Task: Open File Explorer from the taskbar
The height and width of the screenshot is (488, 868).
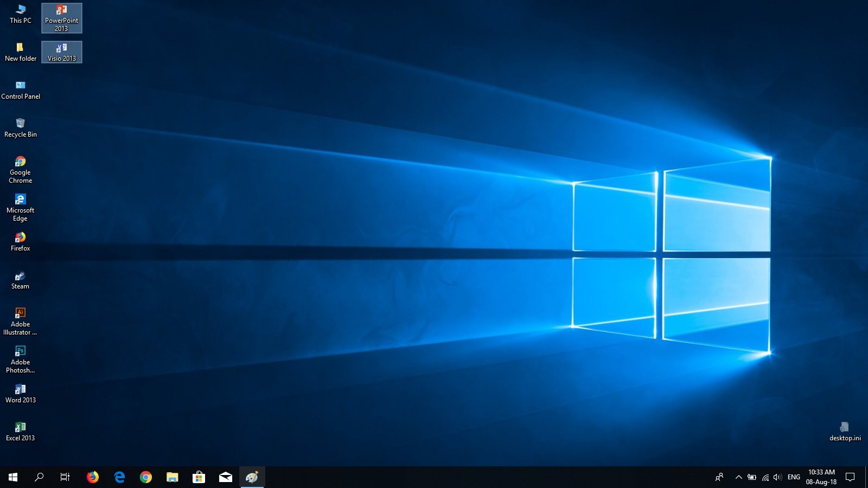Action: 172,477
